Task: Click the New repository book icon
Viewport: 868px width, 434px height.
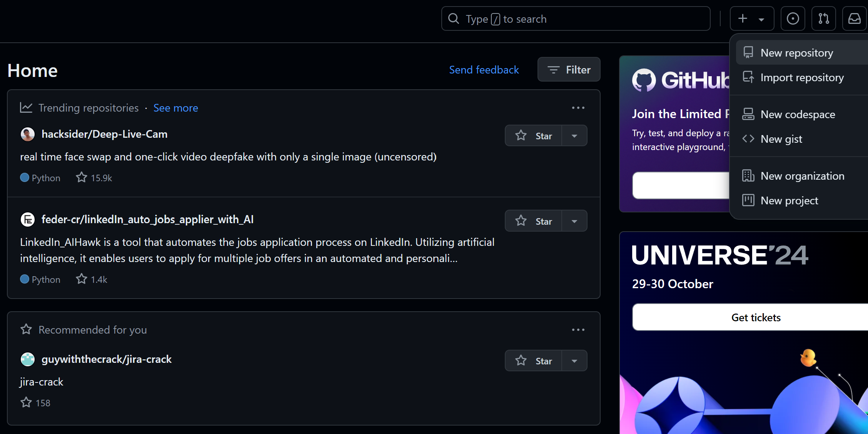Action: [x=748, y=52]
